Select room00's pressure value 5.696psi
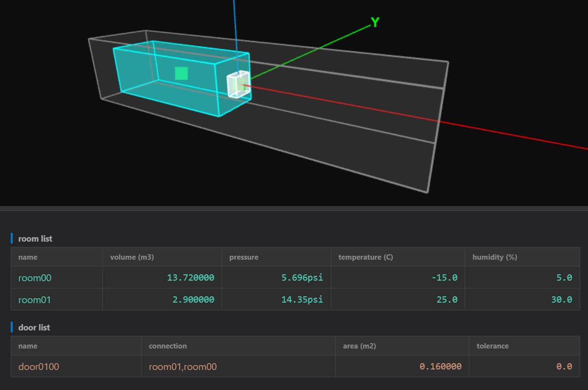Viewport: 588px width, 390px height. (302, 278)
